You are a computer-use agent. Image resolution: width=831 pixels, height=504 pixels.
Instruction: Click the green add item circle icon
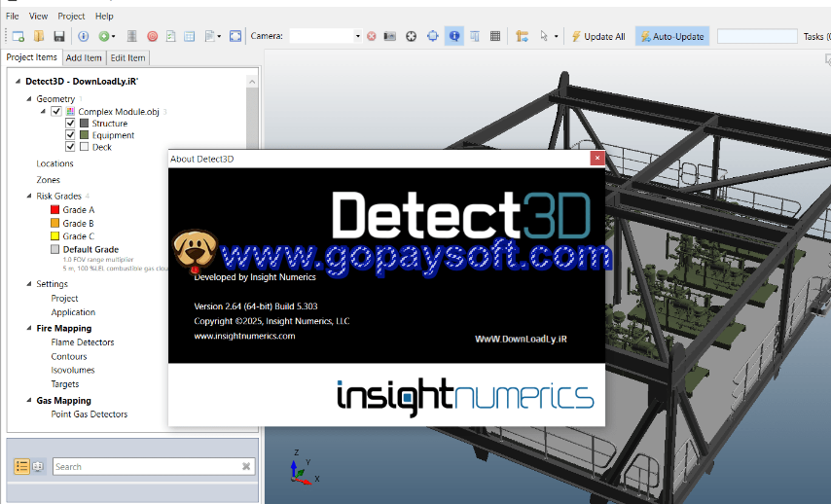[104, 36]
